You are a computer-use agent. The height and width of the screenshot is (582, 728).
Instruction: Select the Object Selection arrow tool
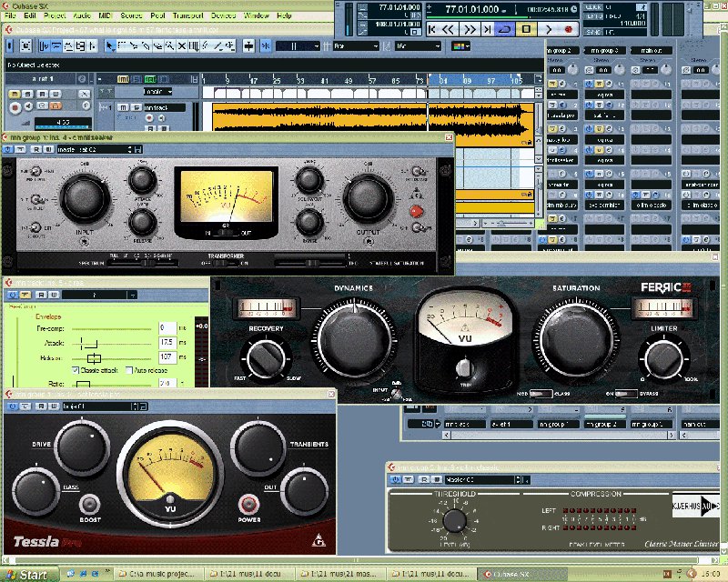[x=110, y=46]
